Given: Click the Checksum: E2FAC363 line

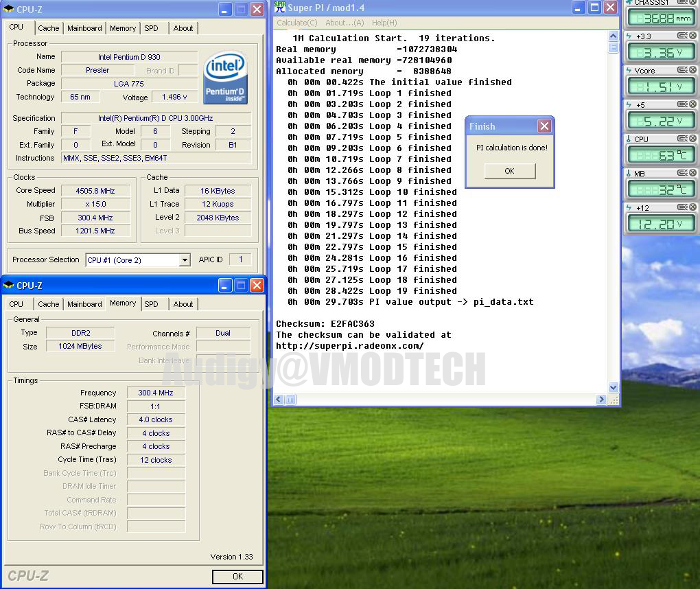Looking at the screenshot, I should pyautogui.click(x=325, y=324).
